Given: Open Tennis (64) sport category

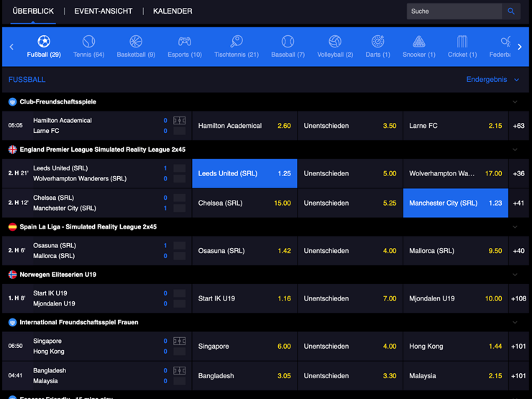Looking at the screenshot, I should 88,47.
